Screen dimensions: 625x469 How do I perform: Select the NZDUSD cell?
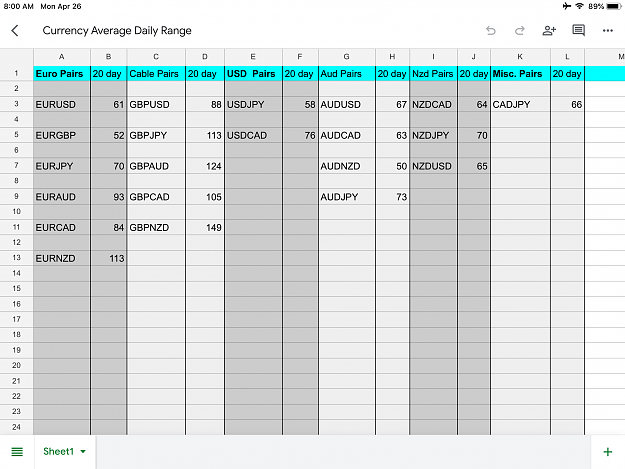point(433,166)
